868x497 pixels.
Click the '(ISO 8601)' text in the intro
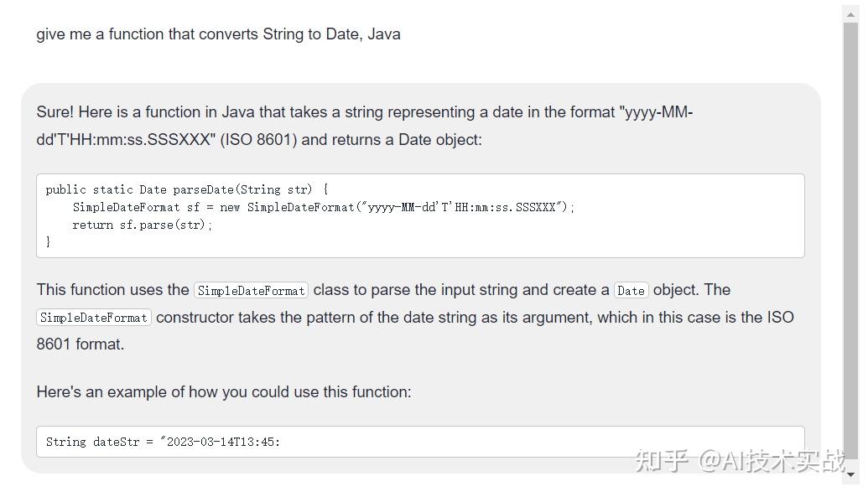coord(258,140)
